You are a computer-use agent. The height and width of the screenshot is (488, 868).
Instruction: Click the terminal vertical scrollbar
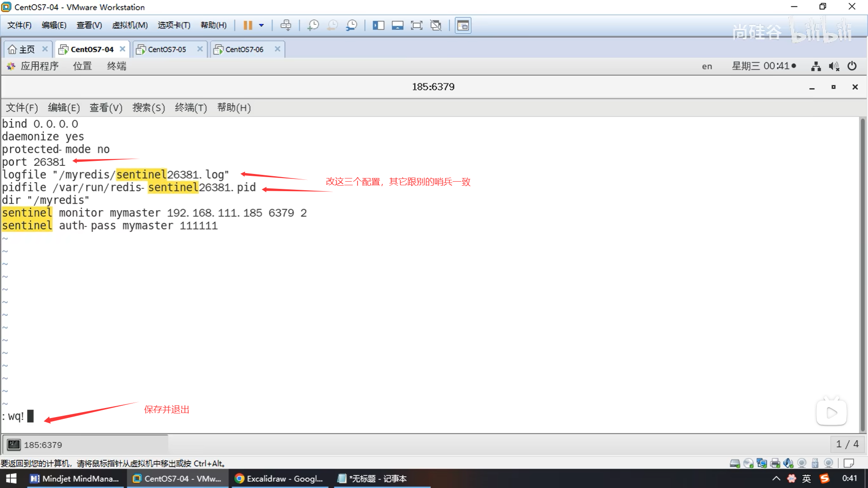tap(863, 271)
